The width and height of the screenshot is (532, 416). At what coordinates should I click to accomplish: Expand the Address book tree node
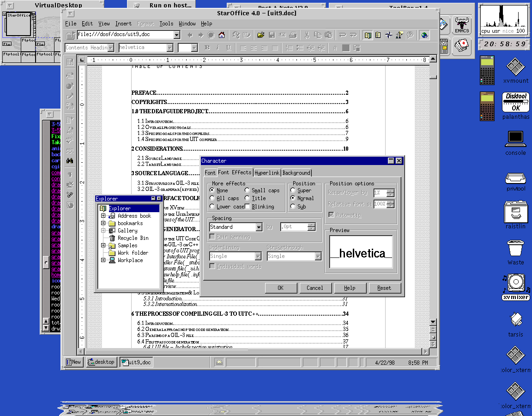pos(103,216)
